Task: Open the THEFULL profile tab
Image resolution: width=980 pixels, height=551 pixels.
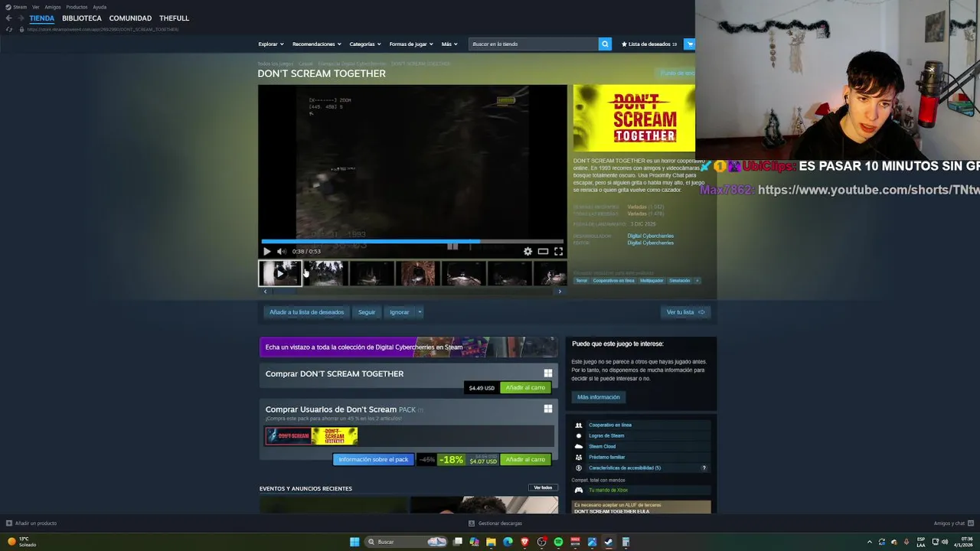Action: 174,18
